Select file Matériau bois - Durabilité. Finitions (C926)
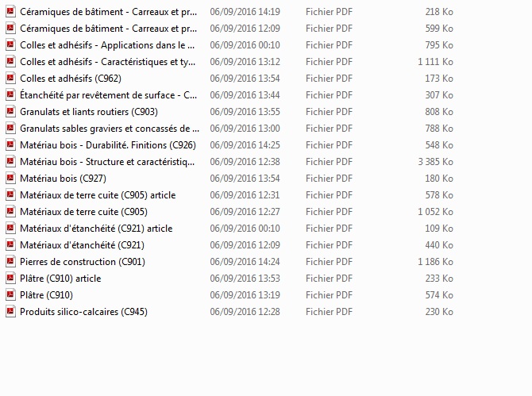This screenshot has height=396, width=532. click(108, 145)
